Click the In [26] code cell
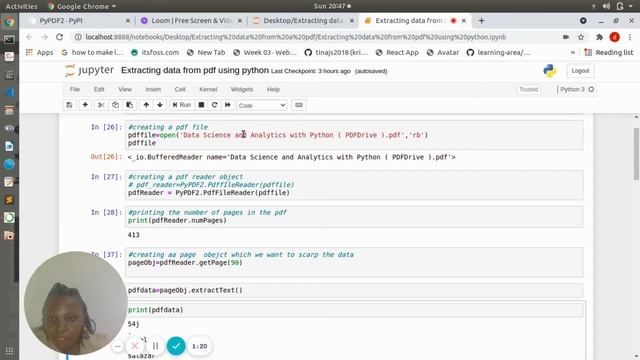Screen dimensions: 640x360 point(354,135)
